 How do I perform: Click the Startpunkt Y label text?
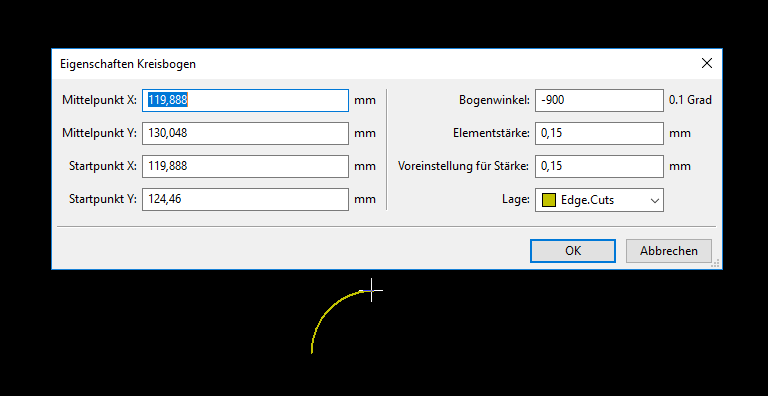(103, 199)
